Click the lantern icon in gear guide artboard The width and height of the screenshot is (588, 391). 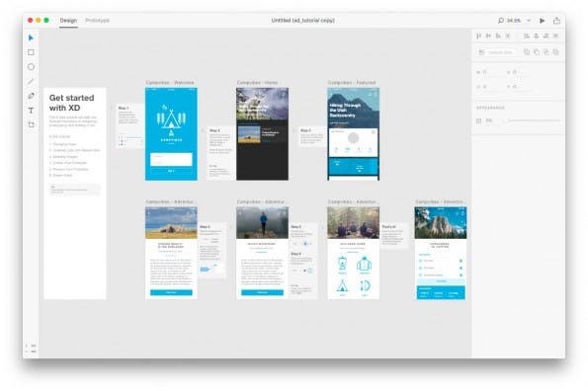click(x=342, y=264)
